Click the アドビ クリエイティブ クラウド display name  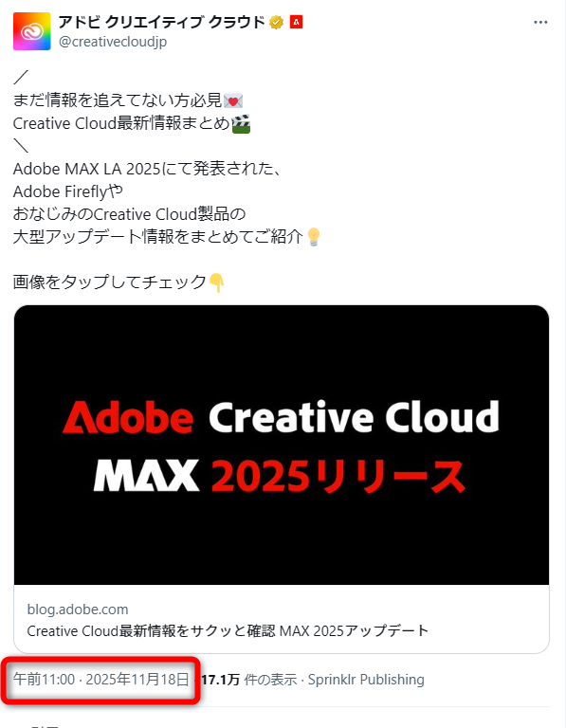[x=161, y=22]
